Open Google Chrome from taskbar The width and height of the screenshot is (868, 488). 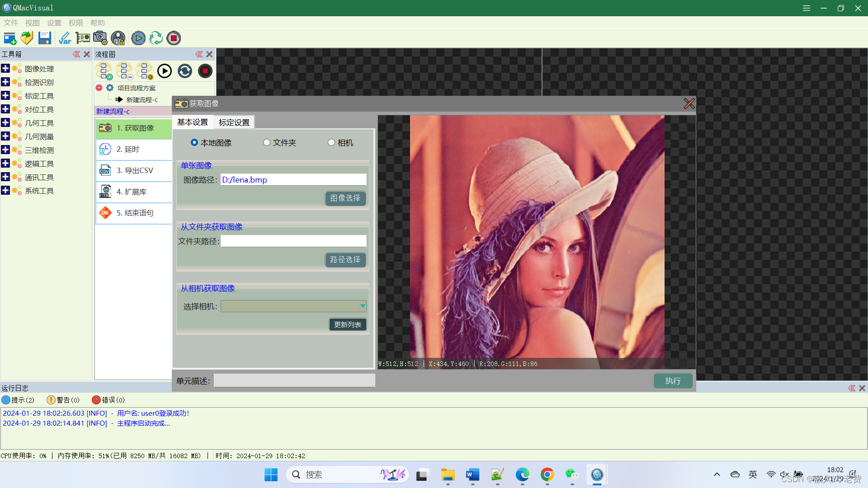(547, 474)
